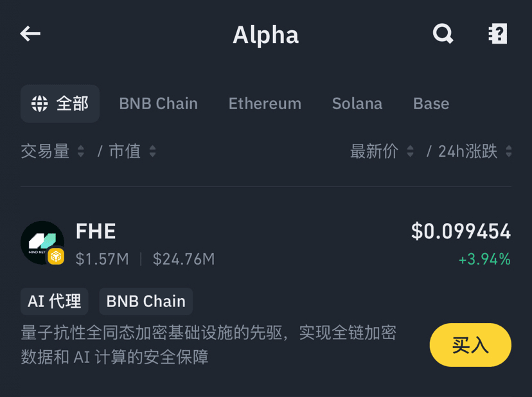The image size is (532, 397).
Task: Click the yellow 买入 button
Action: point(470,345)
